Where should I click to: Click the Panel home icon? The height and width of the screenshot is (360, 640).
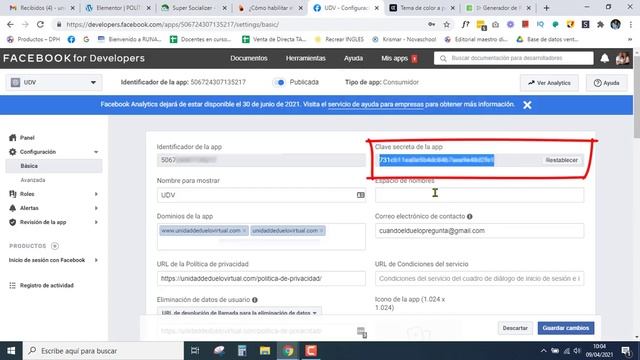click(13, 138)
